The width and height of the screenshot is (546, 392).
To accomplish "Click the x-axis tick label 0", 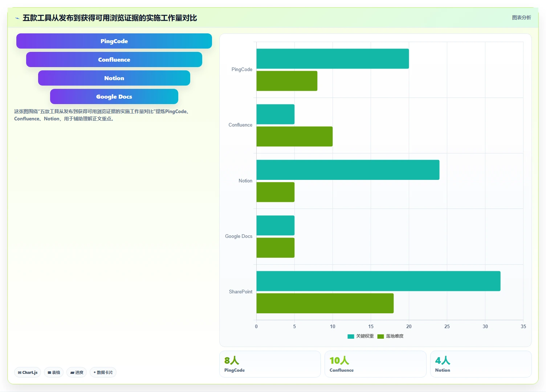I will [256, 326].
